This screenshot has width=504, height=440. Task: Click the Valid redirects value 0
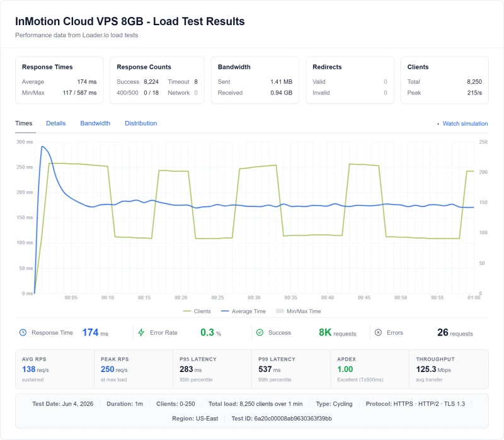(x=386, y=82)
